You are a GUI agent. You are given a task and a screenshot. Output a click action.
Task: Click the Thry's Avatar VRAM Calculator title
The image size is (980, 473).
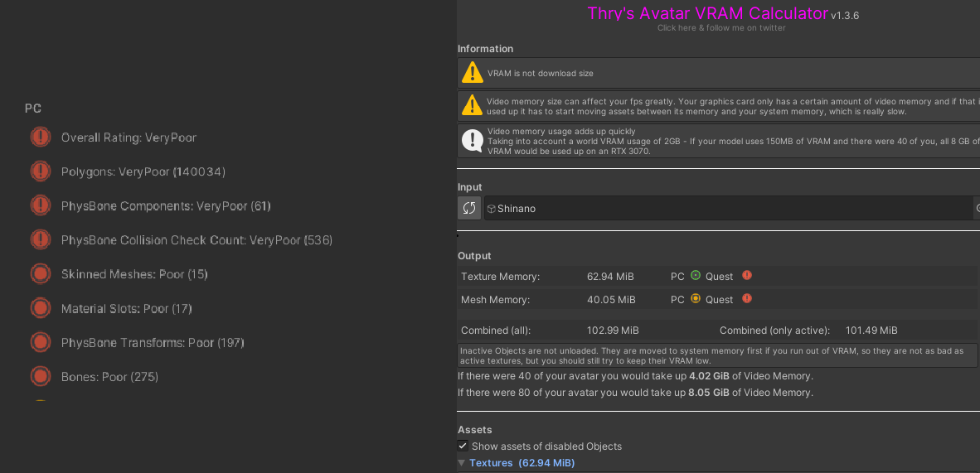coord(707,13)
